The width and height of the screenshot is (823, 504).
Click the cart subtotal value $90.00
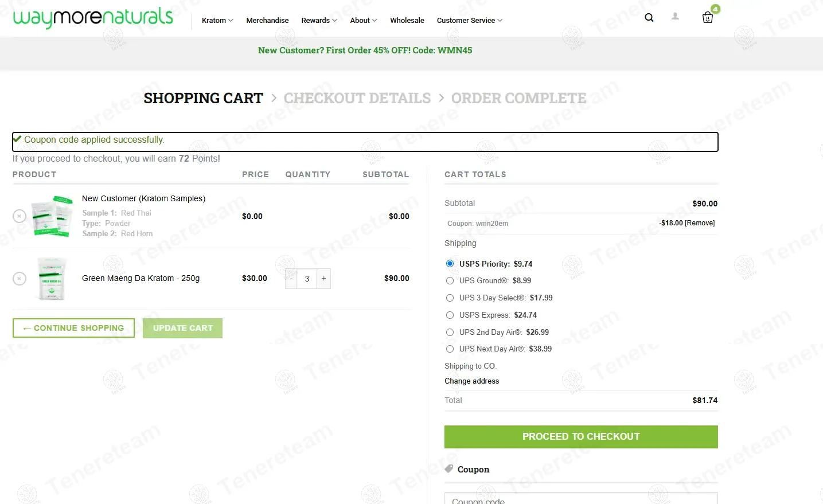pyautogui.click(x=705, y=204)
